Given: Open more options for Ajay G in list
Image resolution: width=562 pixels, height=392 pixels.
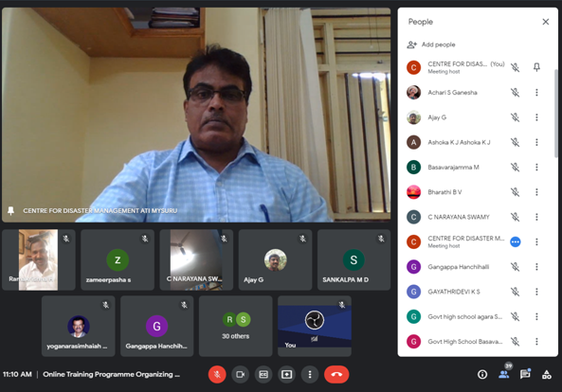Looking at the screenshot, I should click(x=536, y=117).
